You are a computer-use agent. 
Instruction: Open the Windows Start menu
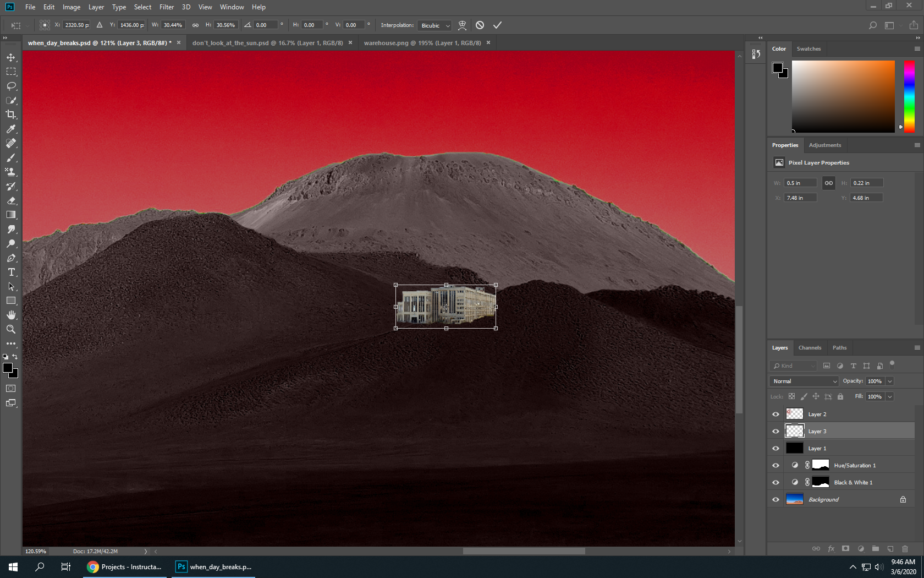pos(13,567)
